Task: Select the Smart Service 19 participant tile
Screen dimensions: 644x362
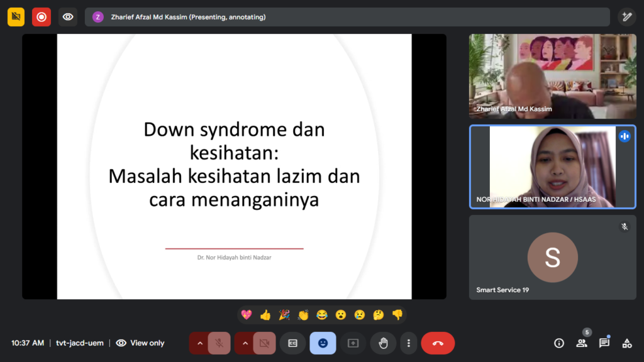Action: pyautogui.click(x=552, y=257)
